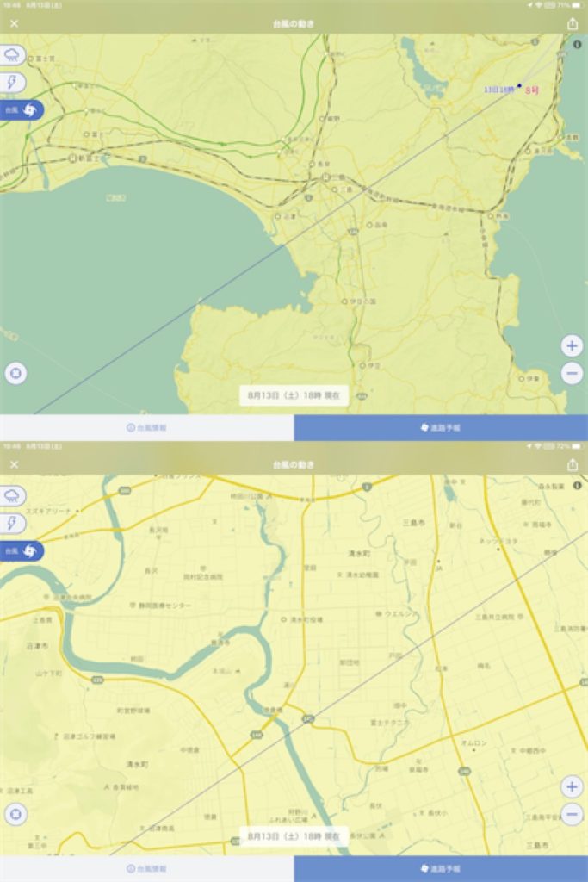Tap the 台風 typhoon layer button in upper screenshot
The width and height of the screenshot is (588, 882).
click(x=21, y=110)
